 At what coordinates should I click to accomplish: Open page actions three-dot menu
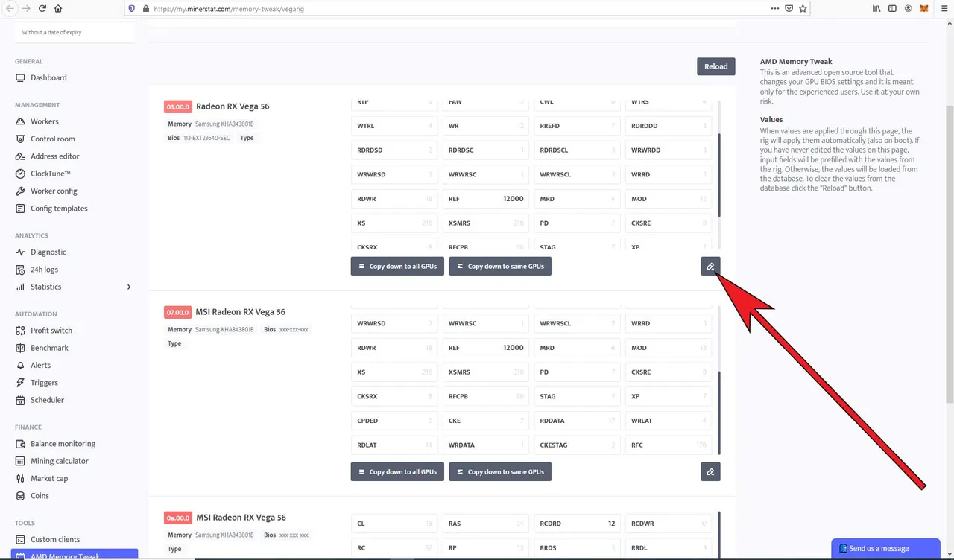pos(775,9)
